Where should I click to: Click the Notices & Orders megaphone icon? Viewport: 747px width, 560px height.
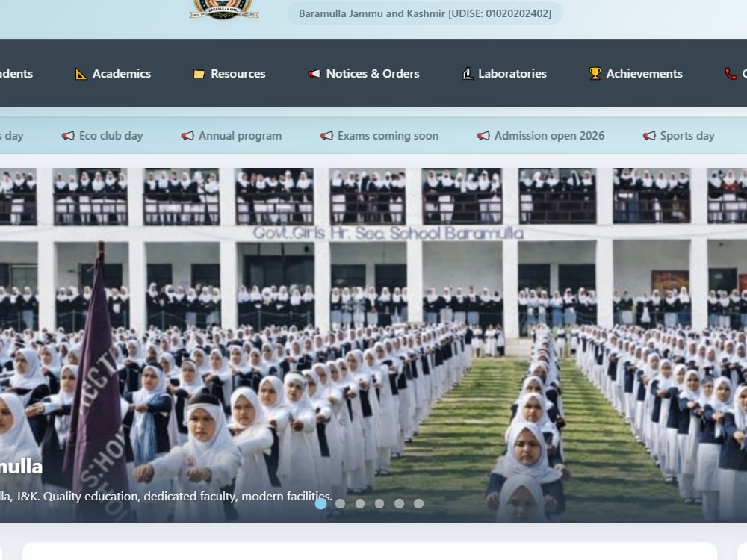pyautogui.click(x=314, y=74)
